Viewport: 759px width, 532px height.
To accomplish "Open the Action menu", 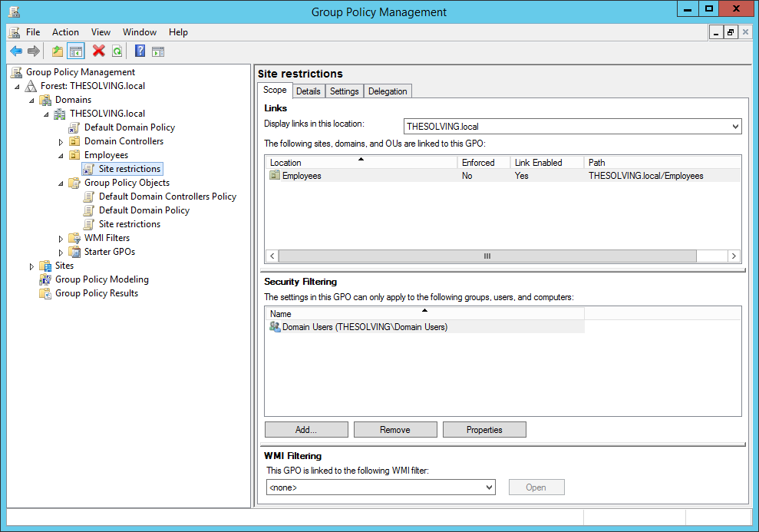I will (x=65, y=32).
